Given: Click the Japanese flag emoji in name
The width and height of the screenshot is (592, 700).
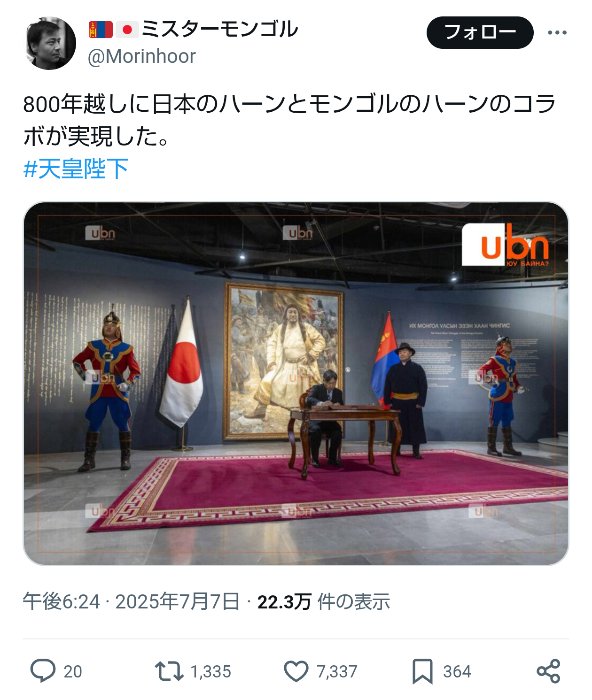Looking at the screenshot, I should coord(127,30).
